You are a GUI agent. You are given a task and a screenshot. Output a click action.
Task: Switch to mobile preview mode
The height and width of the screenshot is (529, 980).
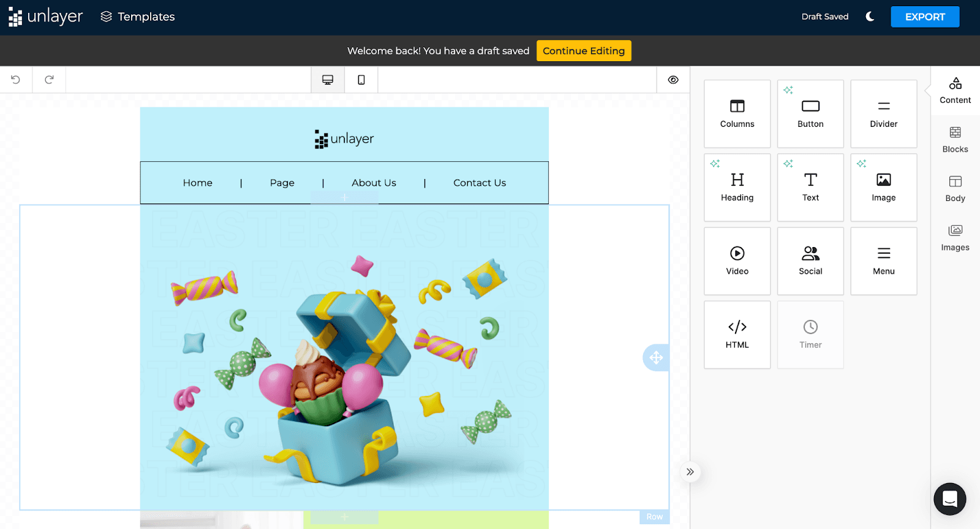[x=361, y=80]
